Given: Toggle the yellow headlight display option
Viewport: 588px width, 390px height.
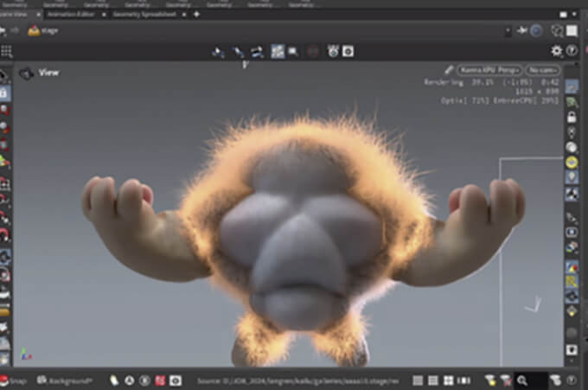Looking at the screenshot, I should 572,162.
